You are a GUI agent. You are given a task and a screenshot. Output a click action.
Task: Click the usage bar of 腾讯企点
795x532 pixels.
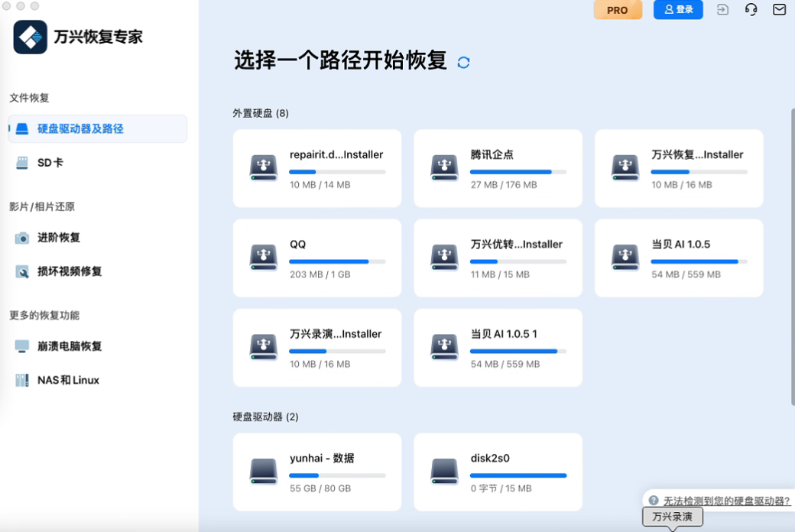pyautogui.click(x=518, y=172)
